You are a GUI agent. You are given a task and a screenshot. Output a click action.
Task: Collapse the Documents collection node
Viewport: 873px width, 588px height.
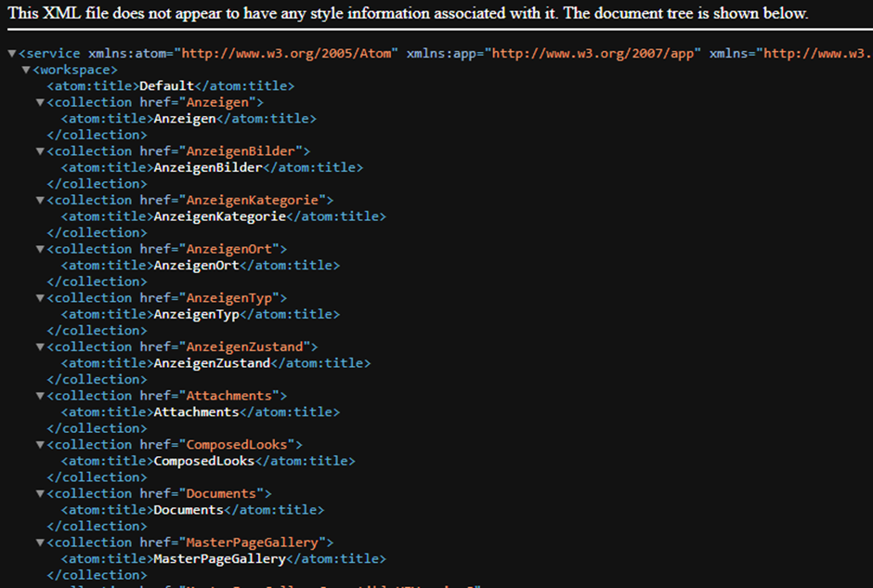[x=40, y=494]
